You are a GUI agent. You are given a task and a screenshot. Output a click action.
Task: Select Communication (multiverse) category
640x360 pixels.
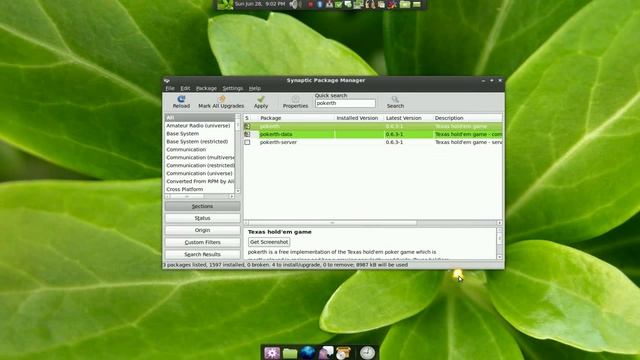tap(200, 158)
